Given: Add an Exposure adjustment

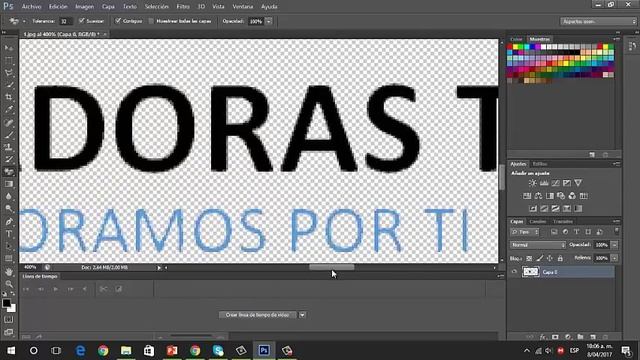Looking at the screenshot, I should (x=567, y=183).
